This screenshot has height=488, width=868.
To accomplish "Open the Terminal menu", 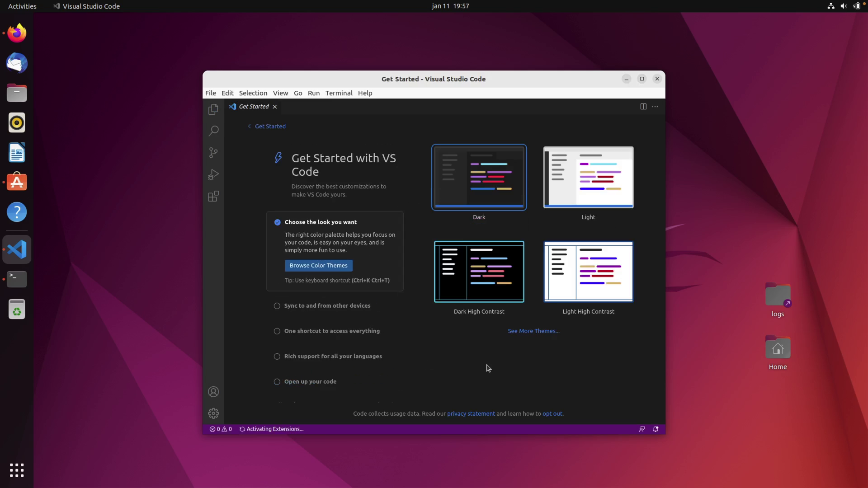I will coord(339,93).
